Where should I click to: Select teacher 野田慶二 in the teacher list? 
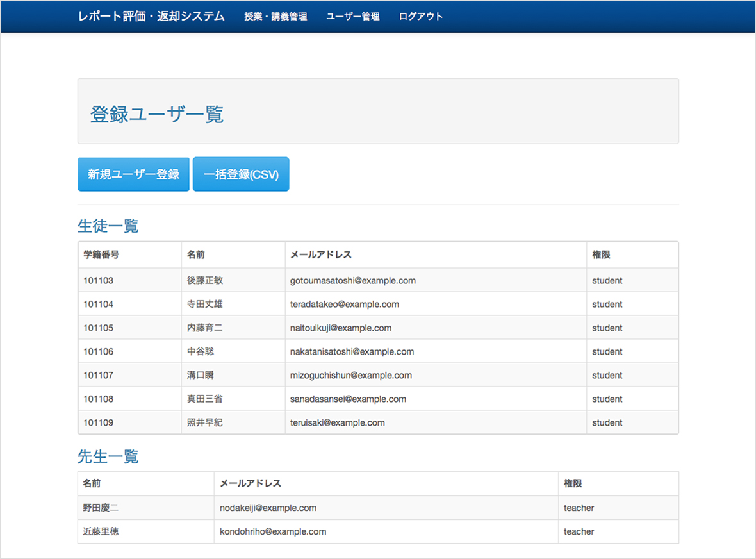tap(101, 508)
